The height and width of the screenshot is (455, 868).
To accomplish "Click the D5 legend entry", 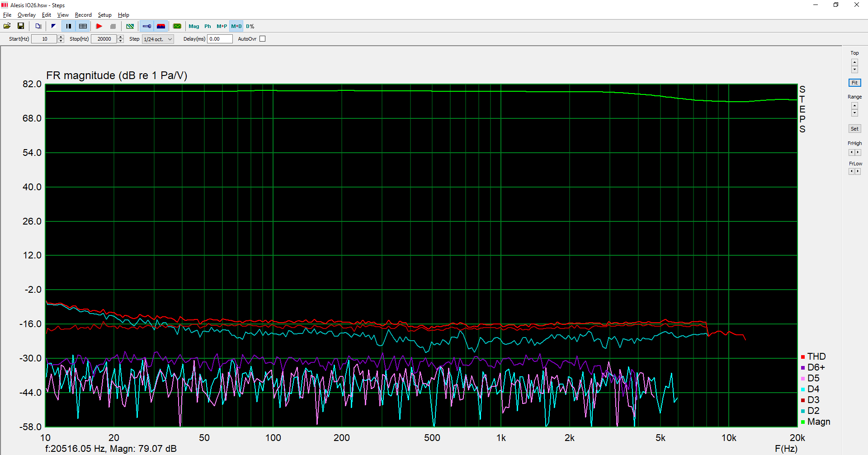I will coord(810,378).
